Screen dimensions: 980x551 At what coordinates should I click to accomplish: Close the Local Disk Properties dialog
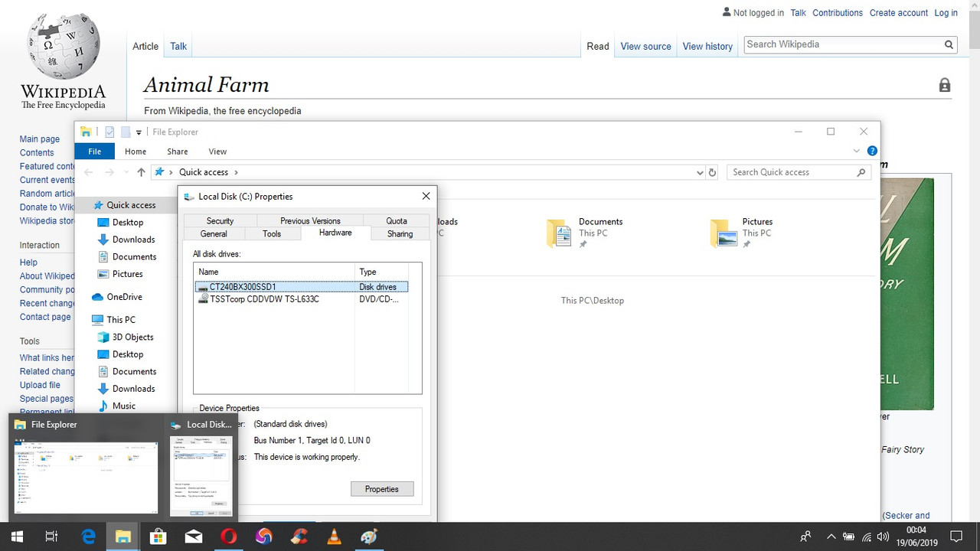pos(426,197)
